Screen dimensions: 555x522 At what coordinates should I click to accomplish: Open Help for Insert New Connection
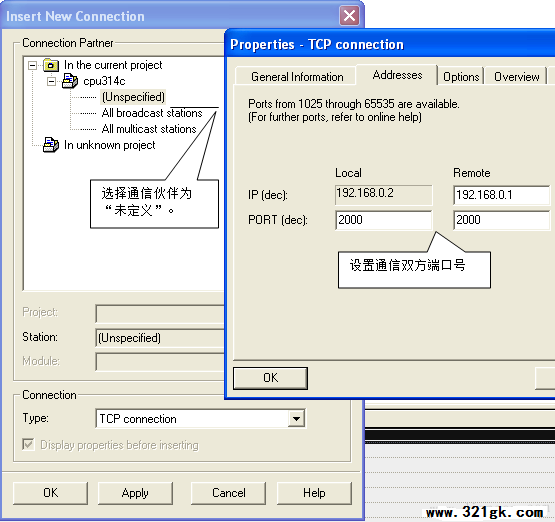pyautogui.click(x=314, y=493)
